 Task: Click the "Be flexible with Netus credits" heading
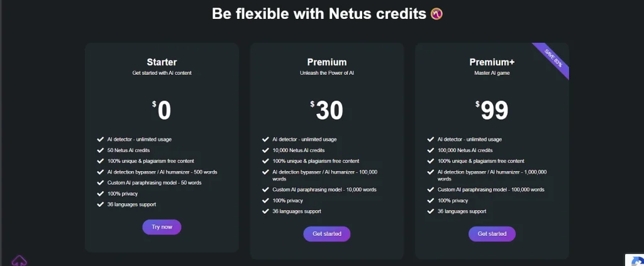319,14
